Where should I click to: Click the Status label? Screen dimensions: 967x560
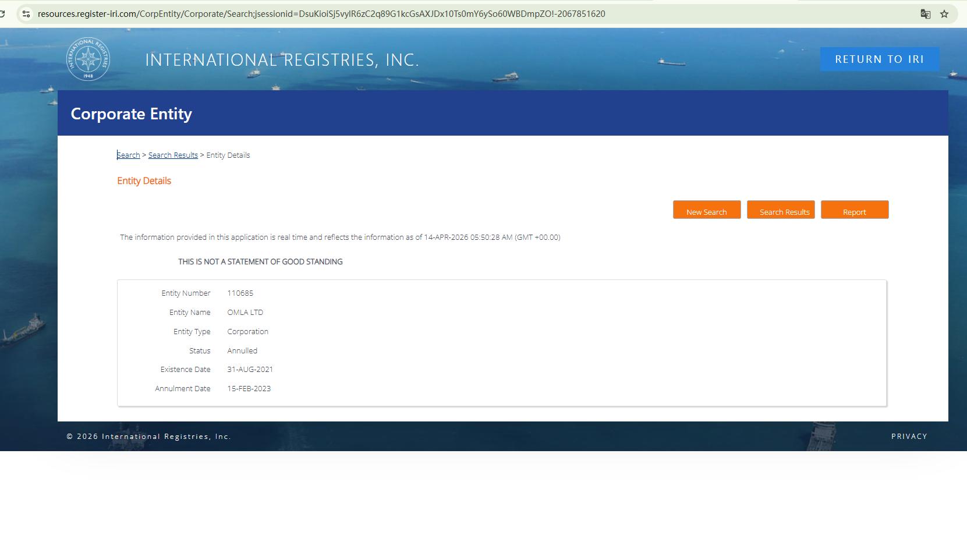200,350
